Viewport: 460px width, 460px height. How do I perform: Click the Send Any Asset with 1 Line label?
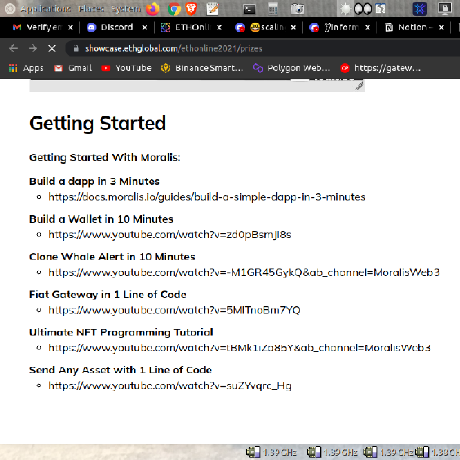tap(120, 370)
